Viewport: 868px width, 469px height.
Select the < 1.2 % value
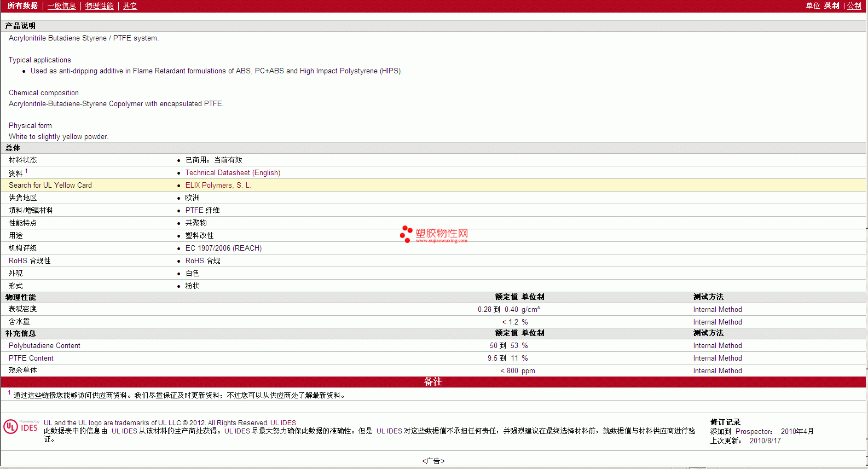[x=515, y=322]
